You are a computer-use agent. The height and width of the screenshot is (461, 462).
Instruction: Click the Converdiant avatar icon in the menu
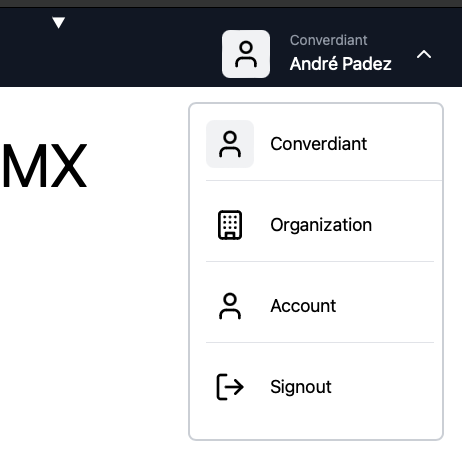coord(230,144)
